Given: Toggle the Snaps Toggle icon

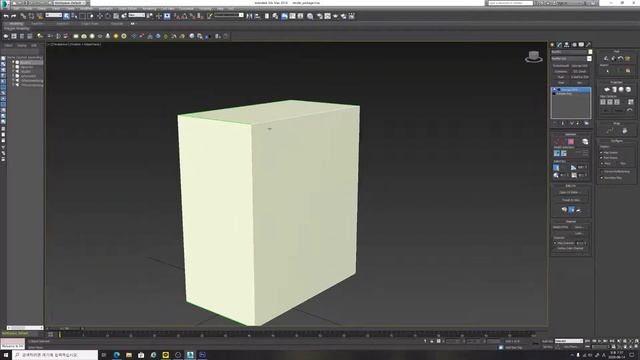Looking at the screenshot, I should tap(178, 16).
